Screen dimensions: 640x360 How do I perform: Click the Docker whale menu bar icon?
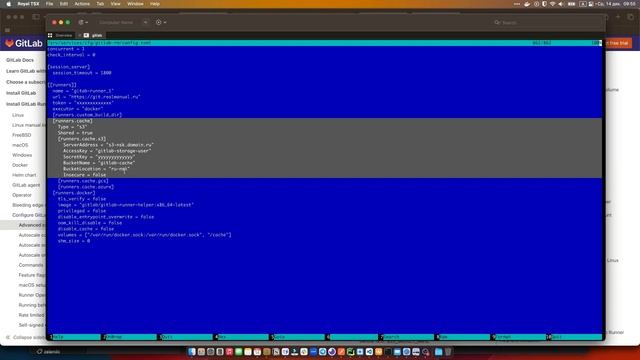coord(527,4)
